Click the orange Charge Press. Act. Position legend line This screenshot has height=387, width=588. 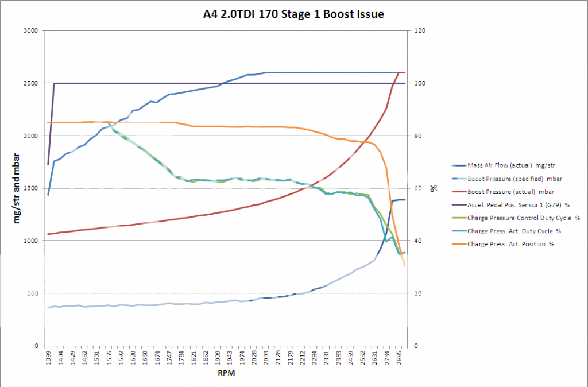coord(459,244)
